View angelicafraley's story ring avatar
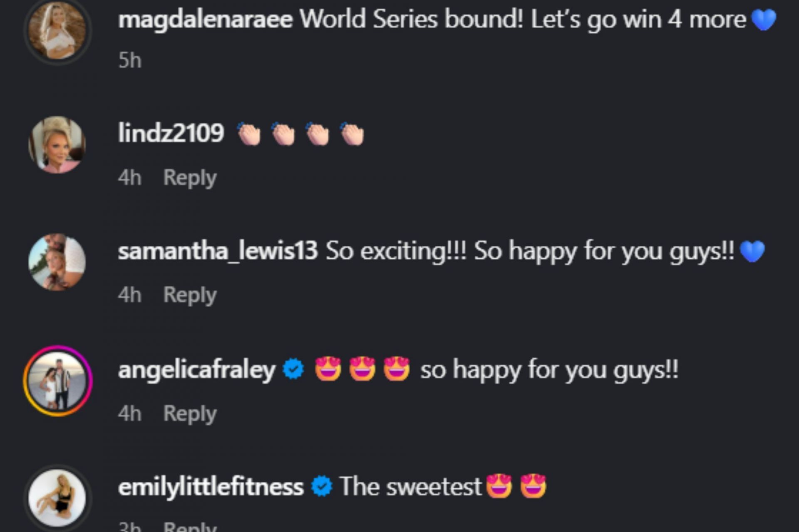 pyautogui.click(x=58, y=380)
